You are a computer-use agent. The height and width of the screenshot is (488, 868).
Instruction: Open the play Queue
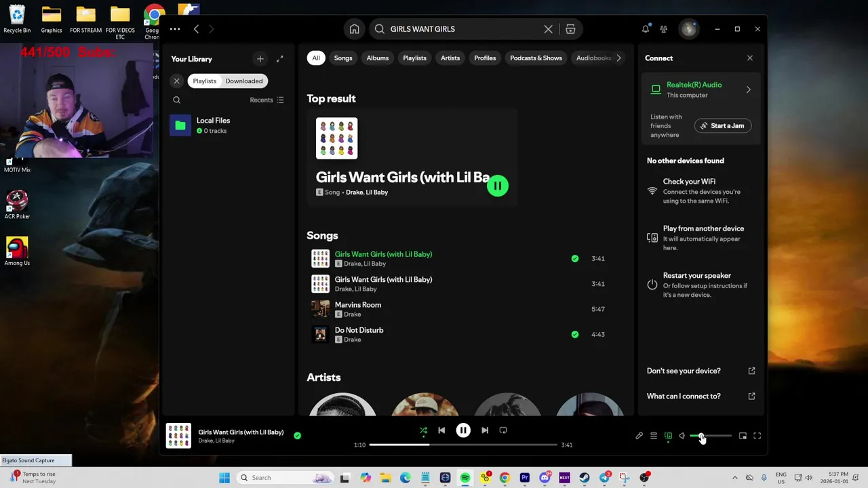[x=654, y=436]
